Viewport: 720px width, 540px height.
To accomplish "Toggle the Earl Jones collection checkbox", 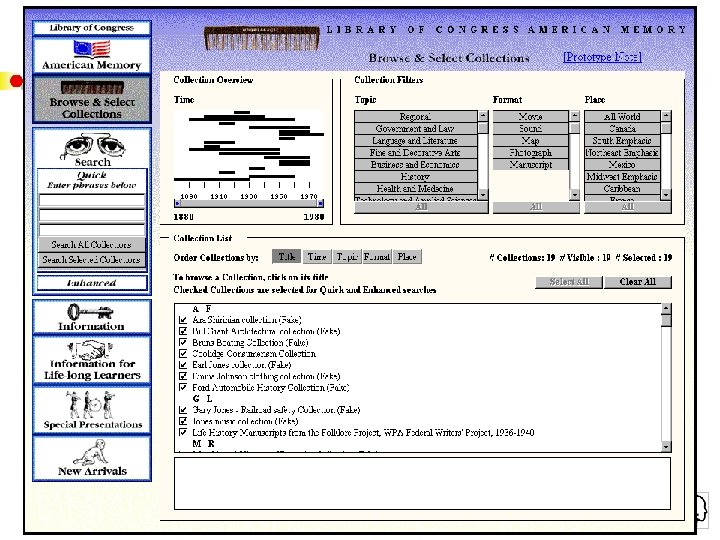I will pos(183,365).
